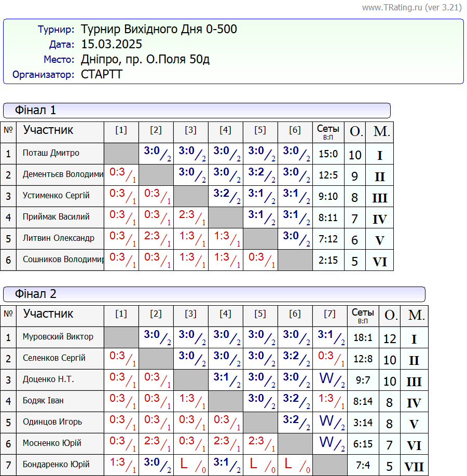Click participant Доценко Н.Т.
This screenshot has height=476, width=467.
tap(48, 379)
